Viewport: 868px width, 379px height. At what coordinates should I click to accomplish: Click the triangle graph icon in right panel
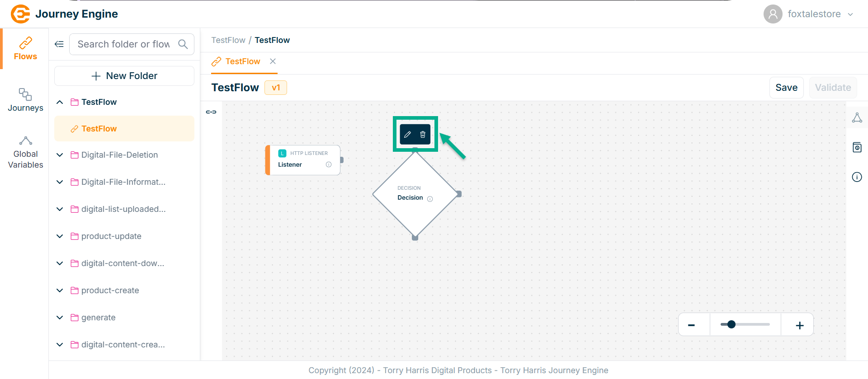pos(857,118)
